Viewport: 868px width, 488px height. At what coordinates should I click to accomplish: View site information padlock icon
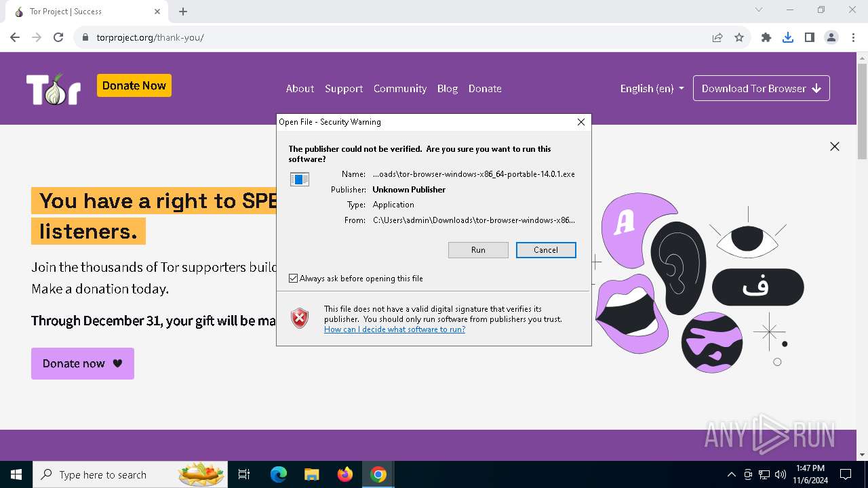[x=85, y=37]
